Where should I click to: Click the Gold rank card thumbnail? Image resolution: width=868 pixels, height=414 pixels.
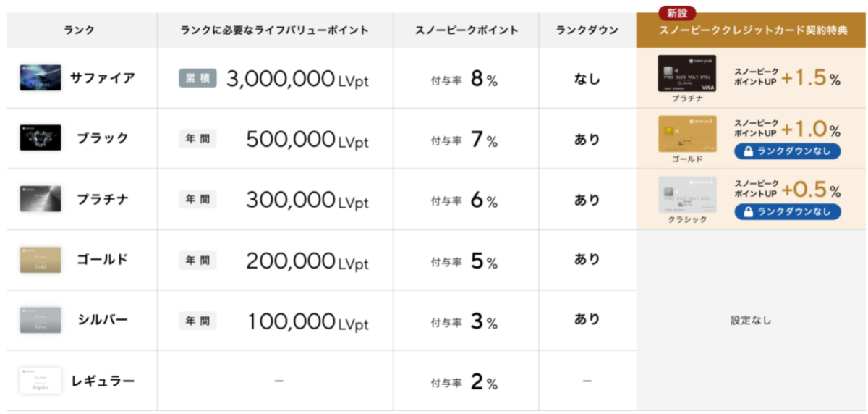(x=41, y=259)
